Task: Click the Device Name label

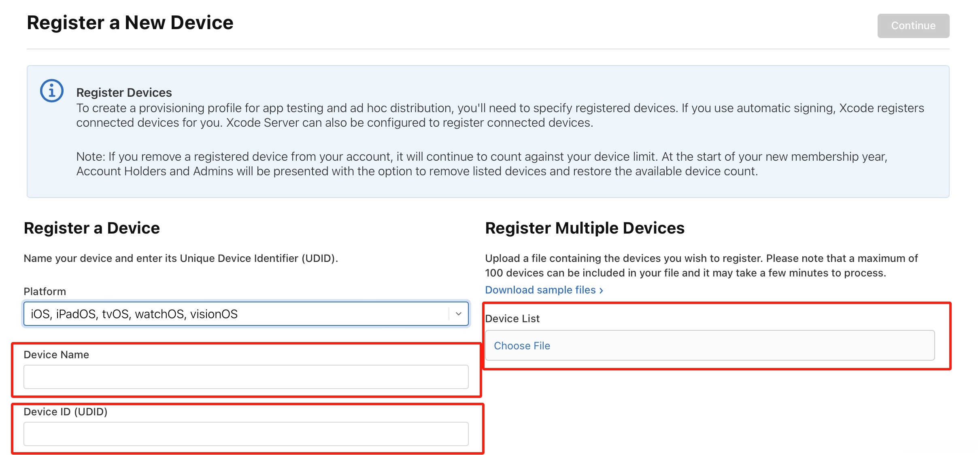Action: (x=56, y=355)
